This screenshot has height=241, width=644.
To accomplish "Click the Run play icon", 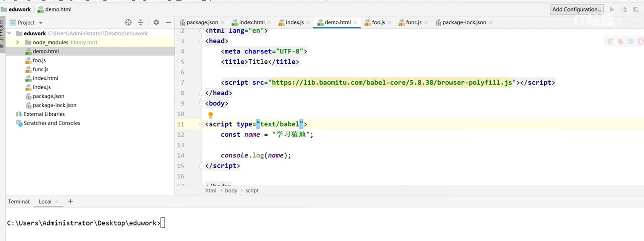I will [x=612, y=10].
